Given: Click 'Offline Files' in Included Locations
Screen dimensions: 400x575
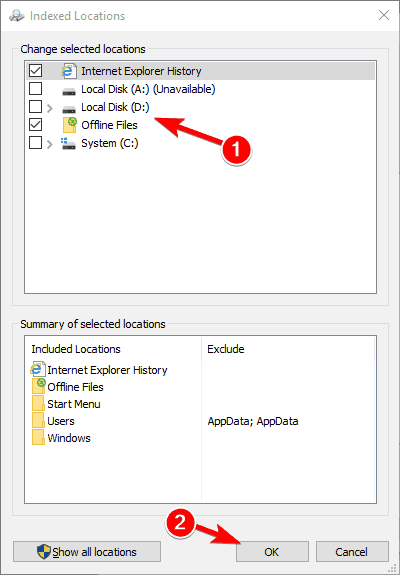Looking at the screenshot, I should point(76,387).
